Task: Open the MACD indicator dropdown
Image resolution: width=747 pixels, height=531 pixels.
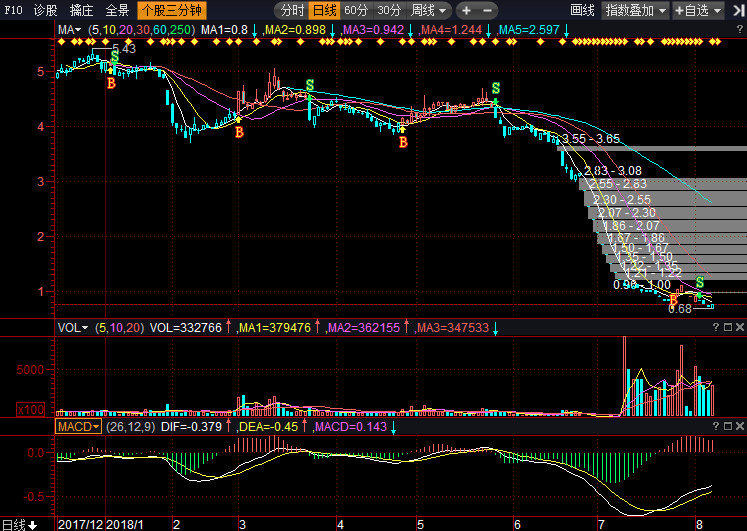Action: pyautogui.click(x=79, y=426)
